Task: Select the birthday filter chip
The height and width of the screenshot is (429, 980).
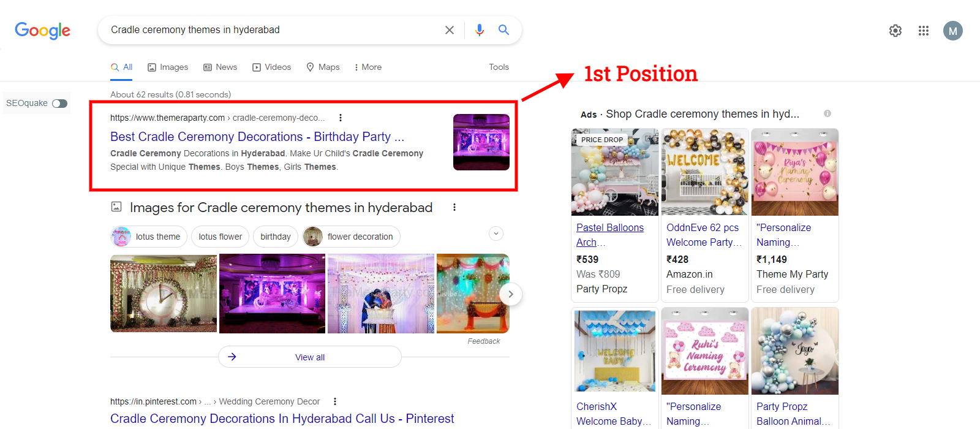Action: pyautogui.click(x=276, y=237)
